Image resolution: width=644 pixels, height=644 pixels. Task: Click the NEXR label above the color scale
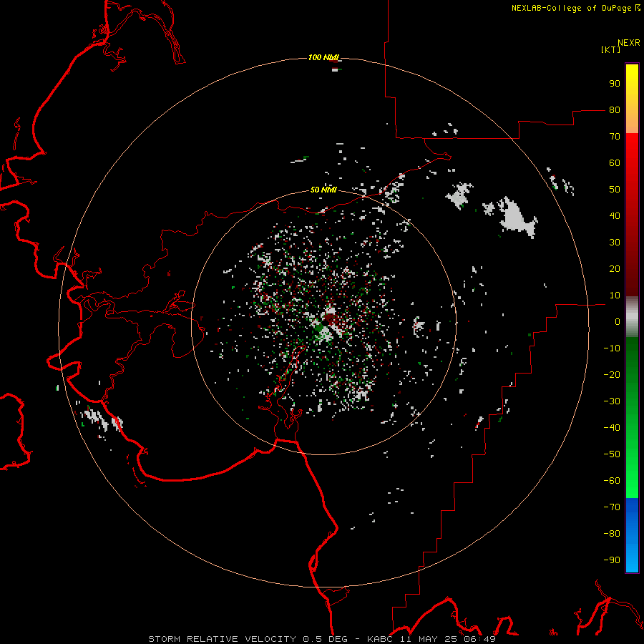point(629,43)
